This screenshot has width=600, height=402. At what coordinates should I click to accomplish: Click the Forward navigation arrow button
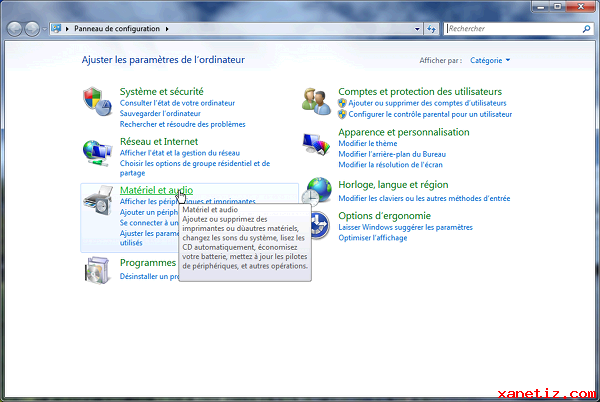[32, 29]
